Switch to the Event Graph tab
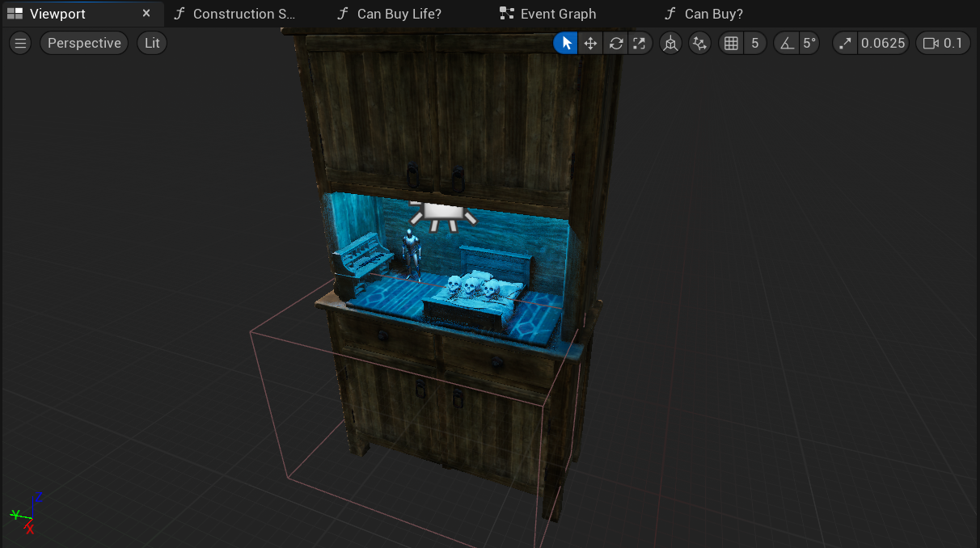Viewport: 980px width, 548px height. tap(557, 14)
